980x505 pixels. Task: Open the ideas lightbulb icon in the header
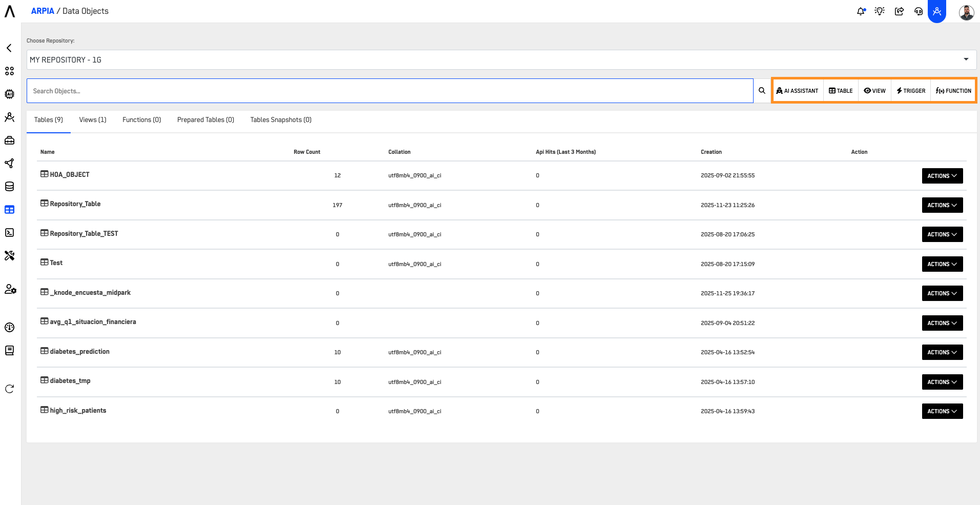[880, 11]
